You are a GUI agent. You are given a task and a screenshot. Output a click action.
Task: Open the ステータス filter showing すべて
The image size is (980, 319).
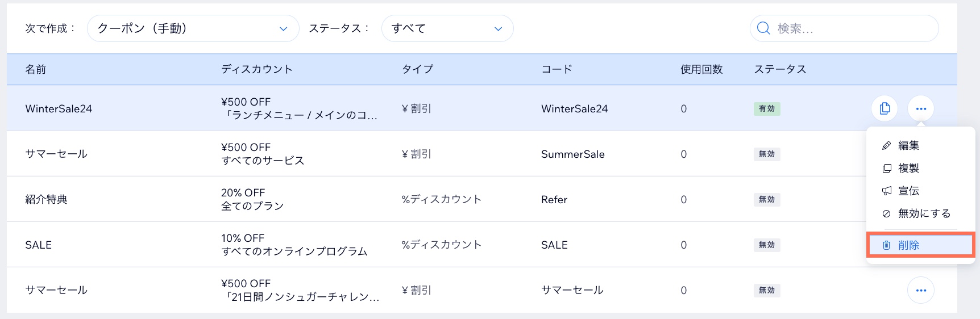click(447, 28)
